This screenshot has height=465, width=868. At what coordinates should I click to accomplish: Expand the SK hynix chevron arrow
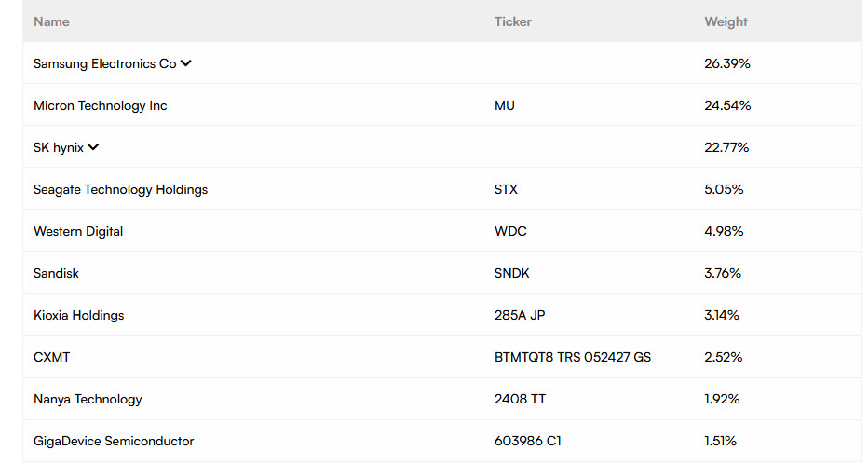pyautogui.click(x=93, y=147)
